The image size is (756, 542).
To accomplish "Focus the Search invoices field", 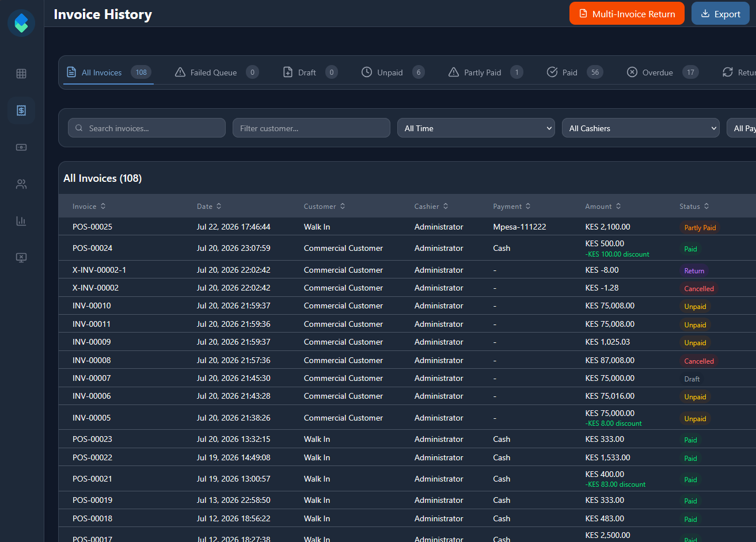I will click(147, 128).
